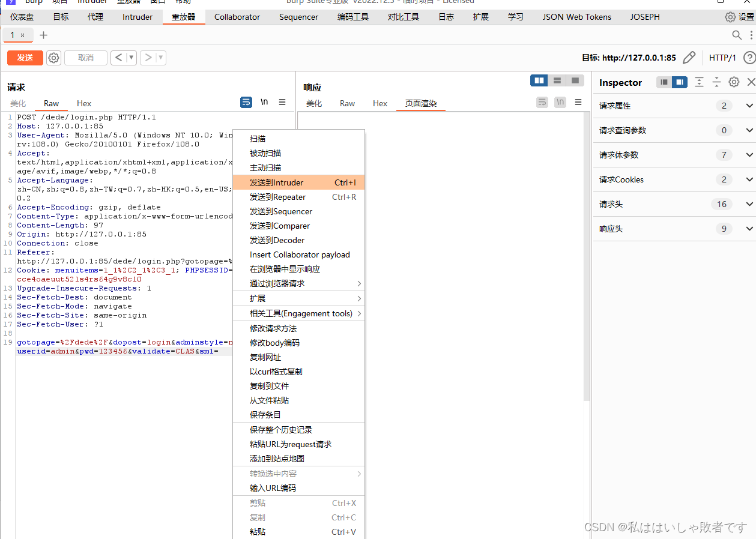
Task: Click the Inspector collapse-all sections icon
Action: point(716,82)
